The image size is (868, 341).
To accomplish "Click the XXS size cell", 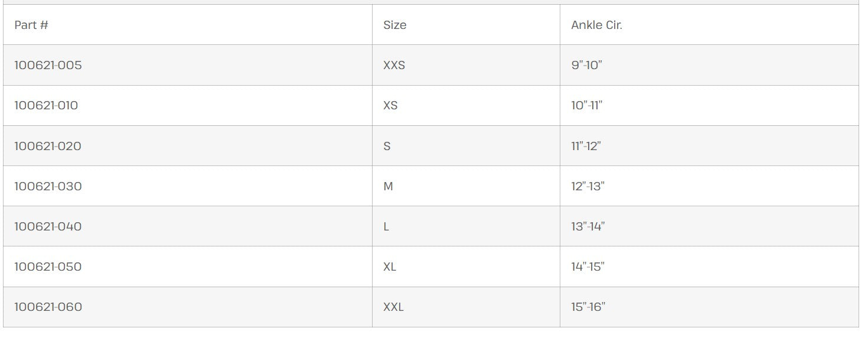I will 394,66.
